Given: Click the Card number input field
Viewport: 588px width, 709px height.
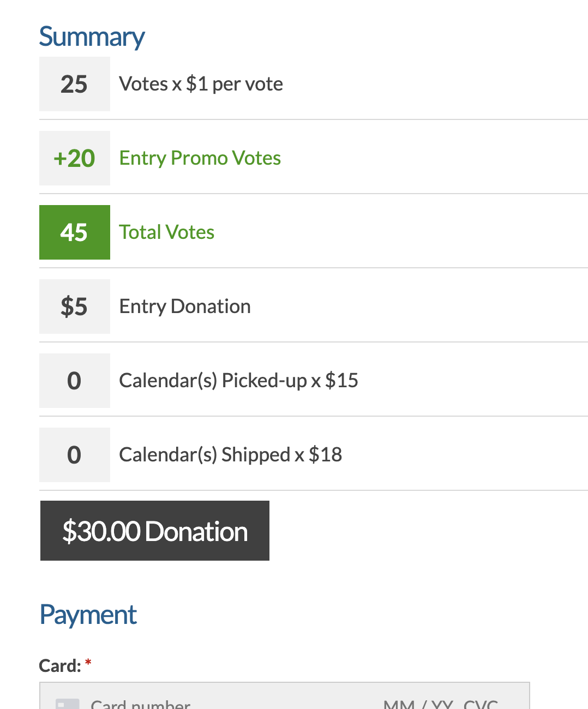Looking at the screenshot, I should [218, 704].
